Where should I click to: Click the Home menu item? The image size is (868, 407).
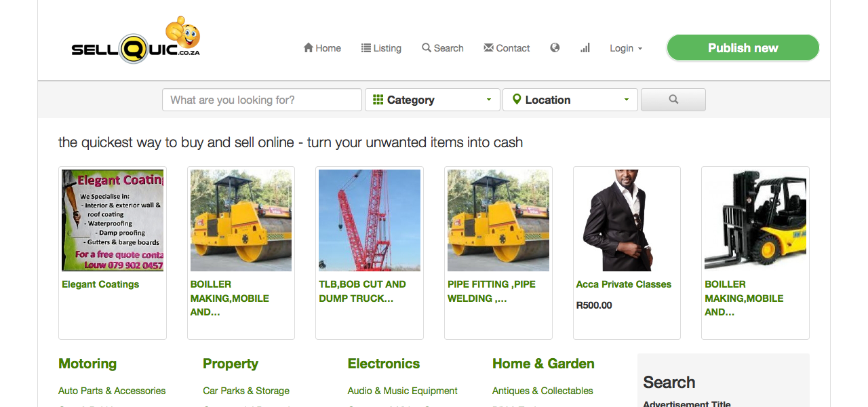[x=322, y=48]
